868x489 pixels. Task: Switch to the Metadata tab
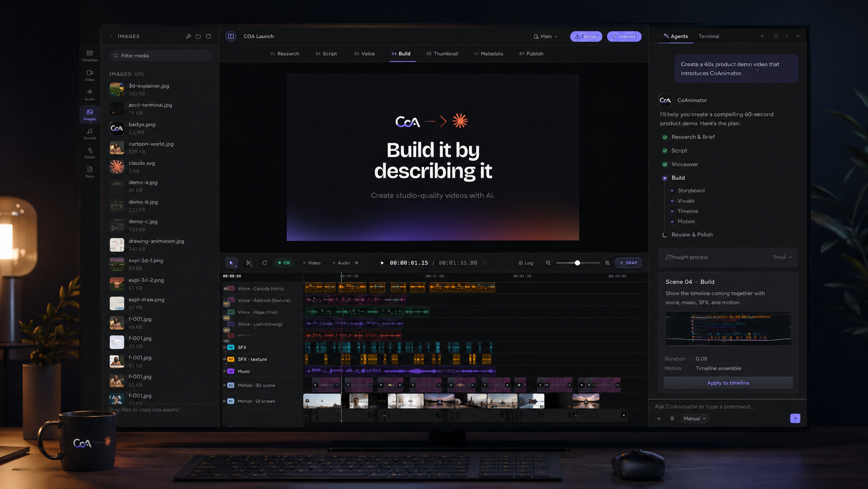click(x=489, y=54)
